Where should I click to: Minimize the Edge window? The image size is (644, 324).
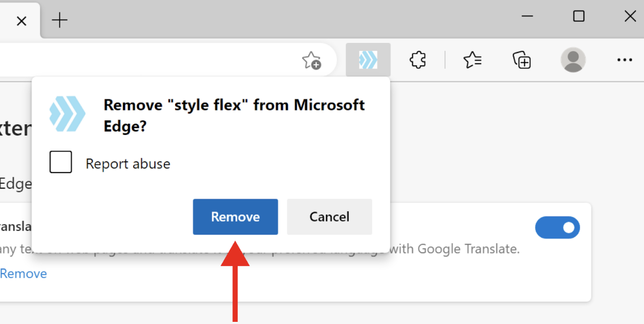[527, 16]
